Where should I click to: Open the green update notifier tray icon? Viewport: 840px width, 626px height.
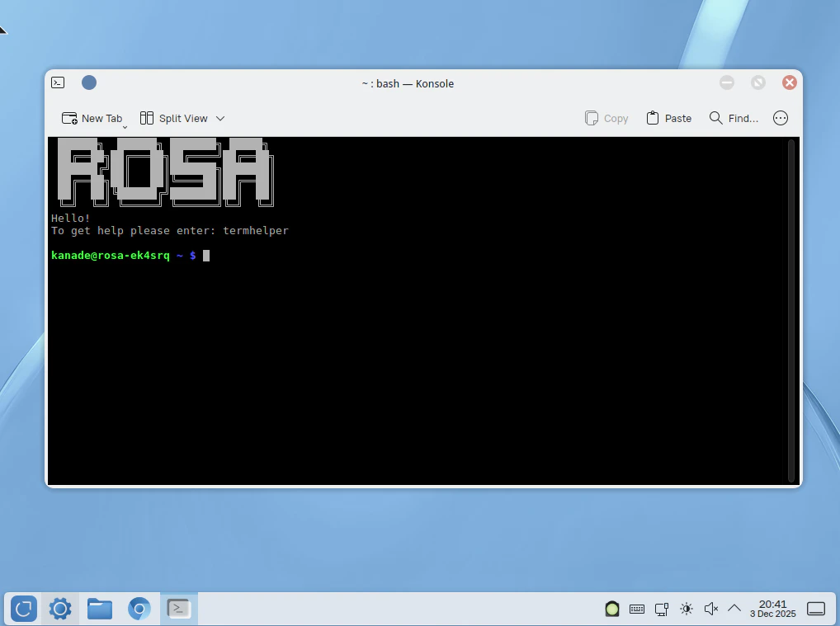tap(611, 609)
